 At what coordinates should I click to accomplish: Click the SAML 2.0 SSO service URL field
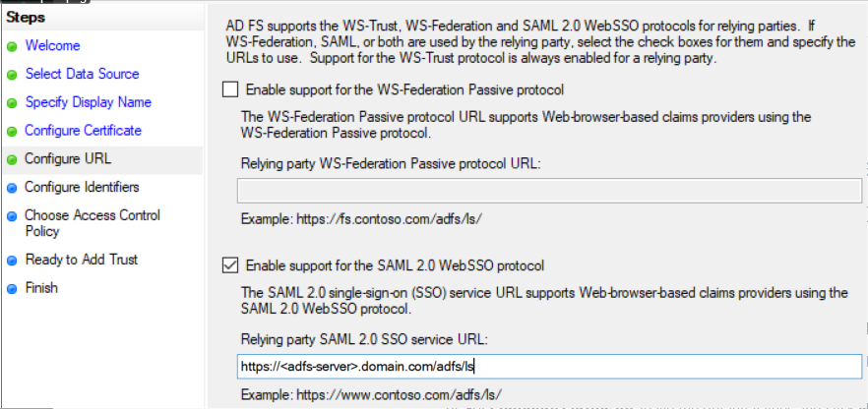(549, 367)
